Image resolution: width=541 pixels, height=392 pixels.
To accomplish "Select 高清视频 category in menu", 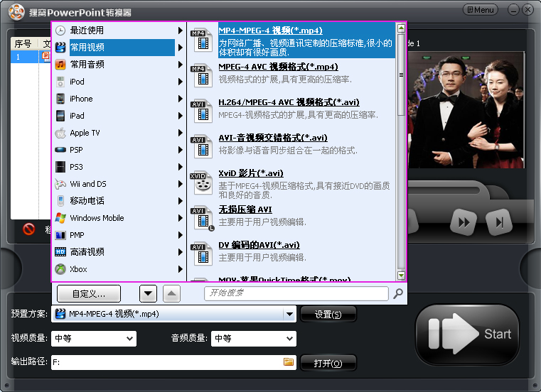I will [87, 252].
